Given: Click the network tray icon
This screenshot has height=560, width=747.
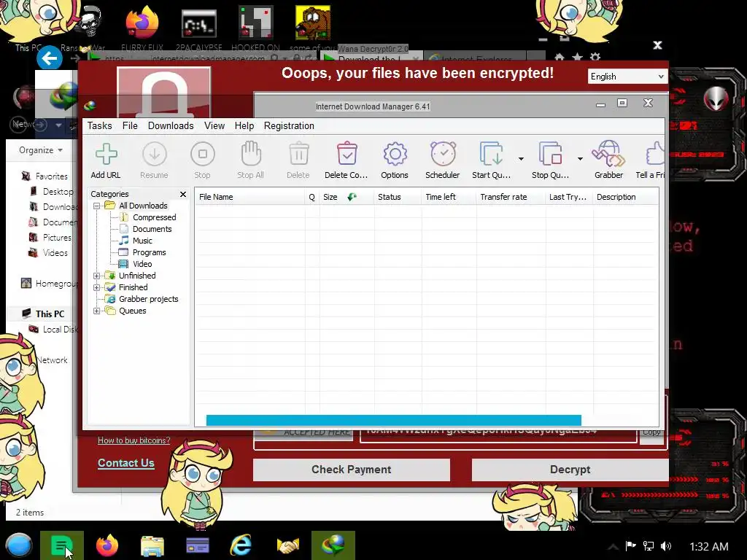Looking at the screenshot, I should 648,546.
